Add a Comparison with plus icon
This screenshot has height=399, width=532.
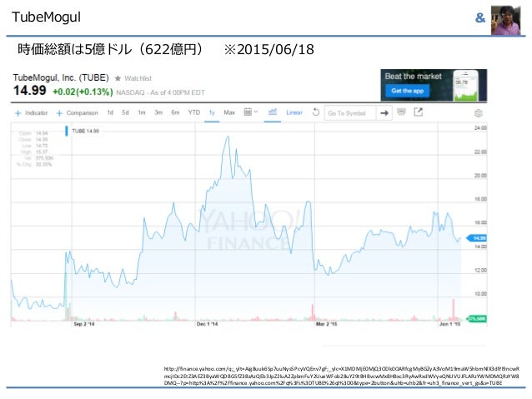coord(77,113)
